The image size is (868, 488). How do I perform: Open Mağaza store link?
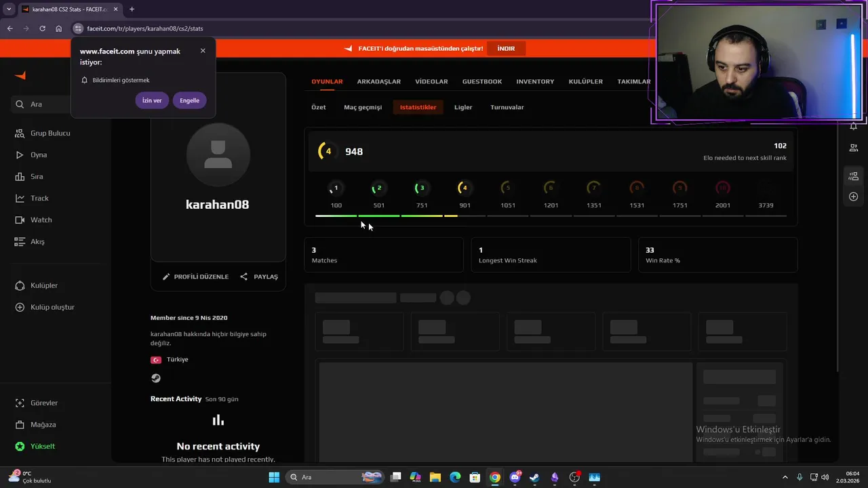tap(35, 425)
